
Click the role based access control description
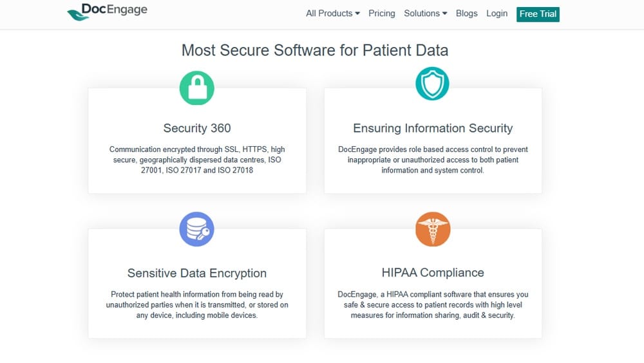coord(433,160)
